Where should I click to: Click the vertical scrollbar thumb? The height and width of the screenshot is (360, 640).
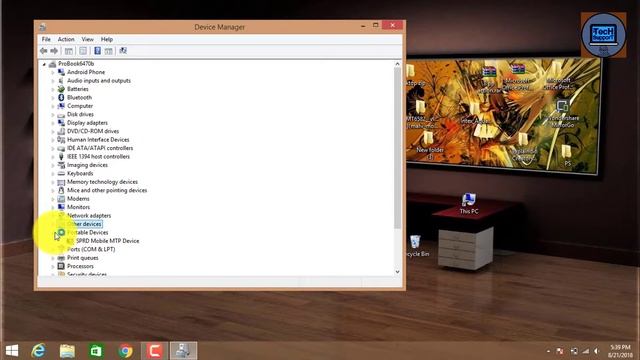(x=397, y=148)
